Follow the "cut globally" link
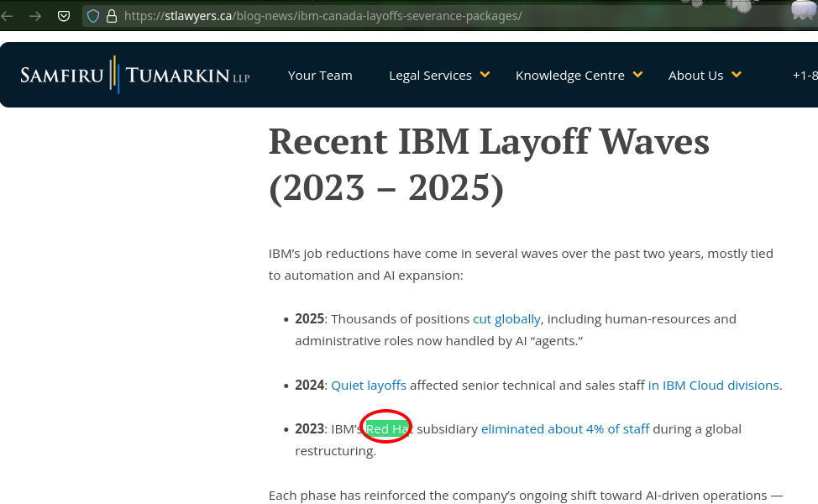818x504 pixels. point(506,319)
